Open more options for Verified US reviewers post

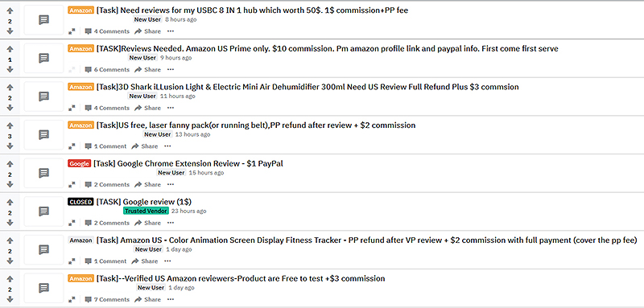tap(171, 299)
